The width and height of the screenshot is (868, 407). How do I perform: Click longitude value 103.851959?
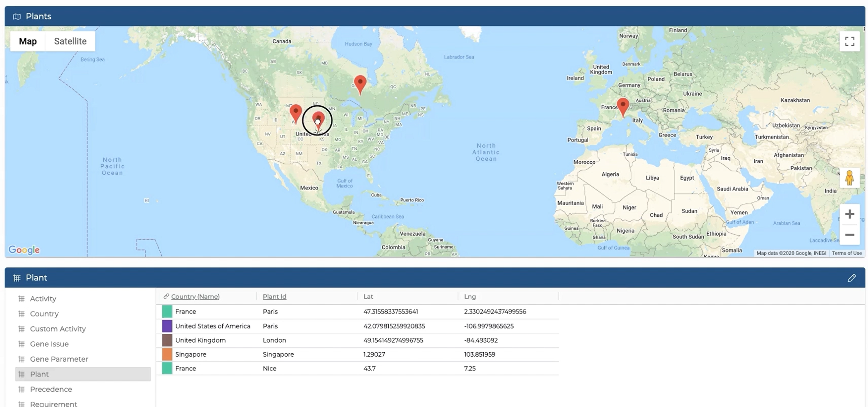479,354
